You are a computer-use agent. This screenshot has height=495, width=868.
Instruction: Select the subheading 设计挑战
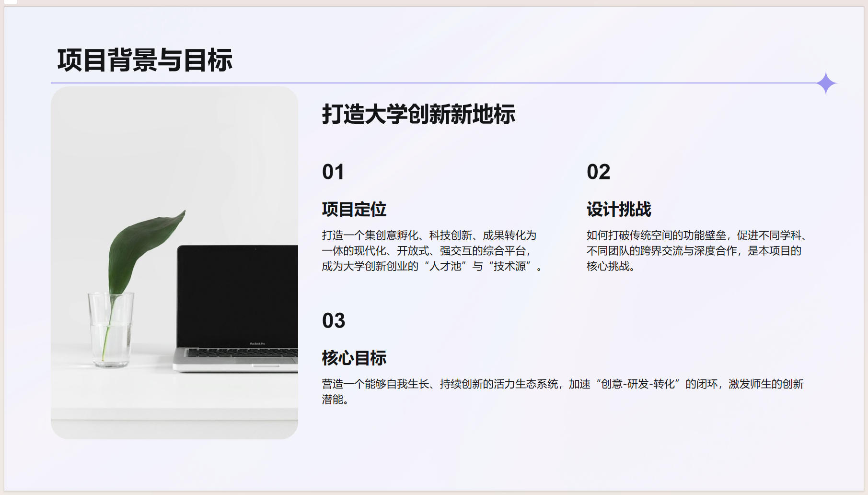pyautogui.click(x=619, y=209)
